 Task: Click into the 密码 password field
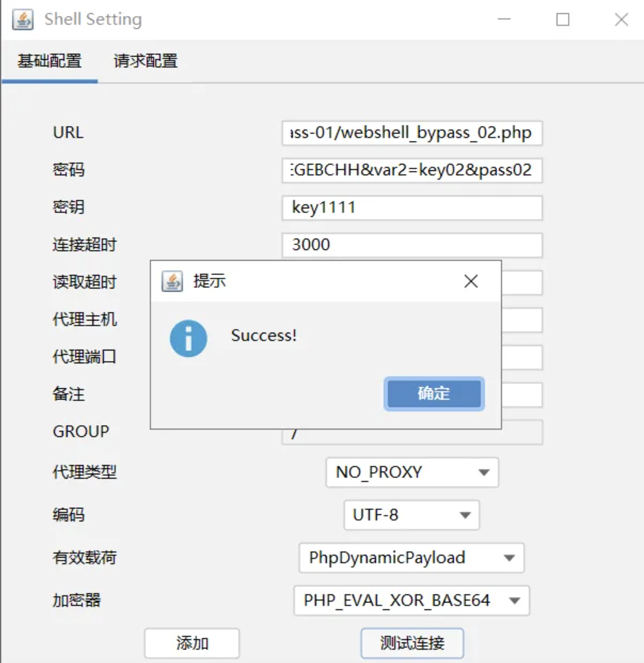pos(412,170)
